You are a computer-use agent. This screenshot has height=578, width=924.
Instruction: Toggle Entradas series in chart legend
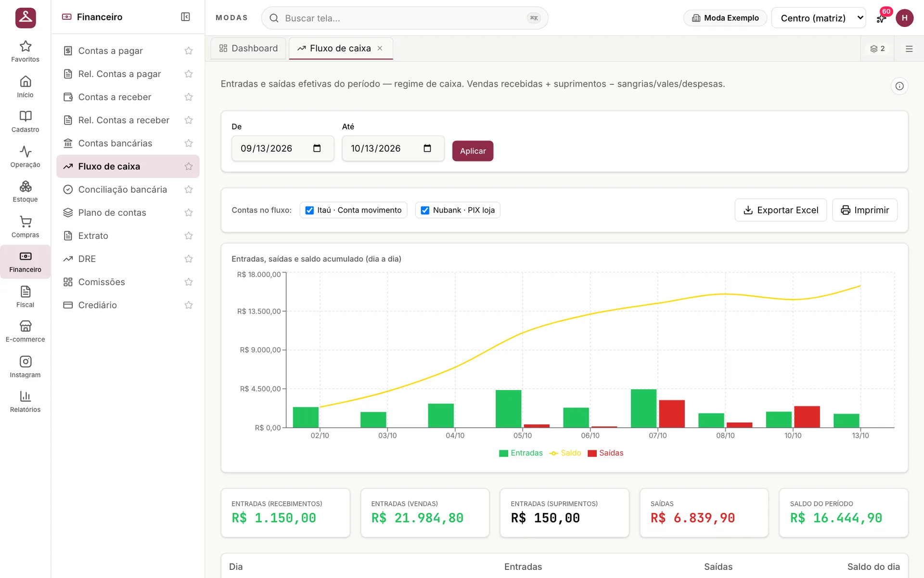[x=521, y=453]
